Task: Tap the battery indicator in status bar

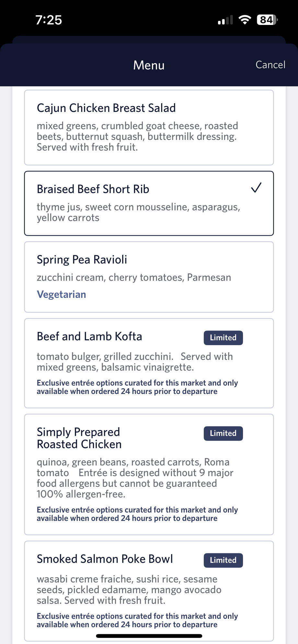Action: pos(267,20)
